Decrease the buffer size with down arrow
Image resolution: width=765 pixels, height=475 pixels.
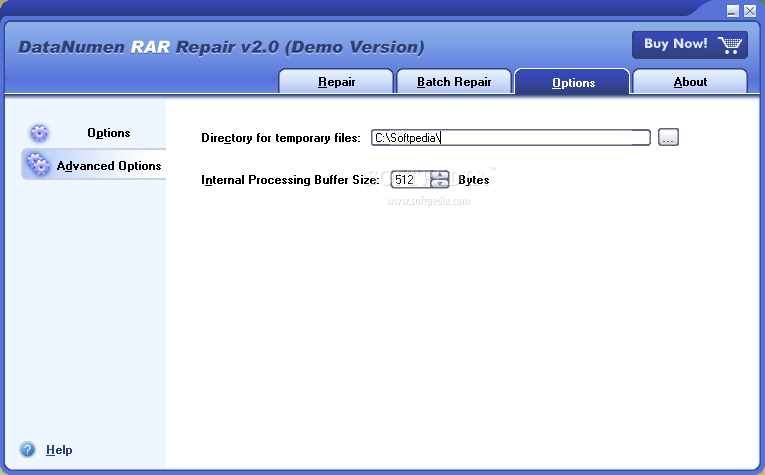tap(440, 184)
